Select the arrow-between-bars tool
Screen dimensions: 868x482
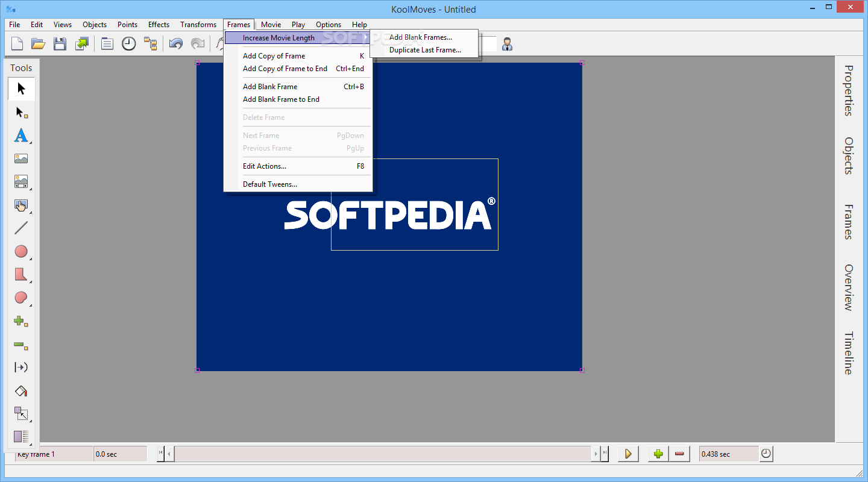(21, 368)
